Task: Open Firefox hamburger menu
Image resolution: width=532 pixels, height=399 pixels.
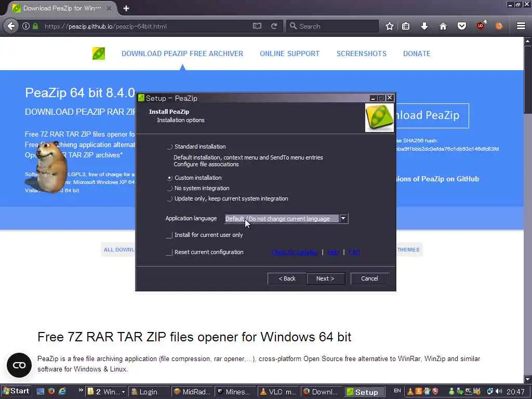Action: [521, 26]
